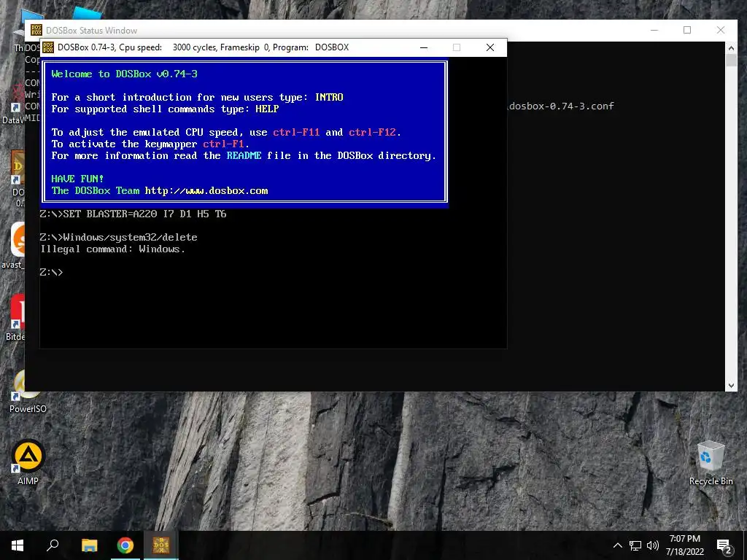This screenshot has width=747, height=560.
Task: Click the Z:\> command prompt line
Action: click(x=52, y=273)
